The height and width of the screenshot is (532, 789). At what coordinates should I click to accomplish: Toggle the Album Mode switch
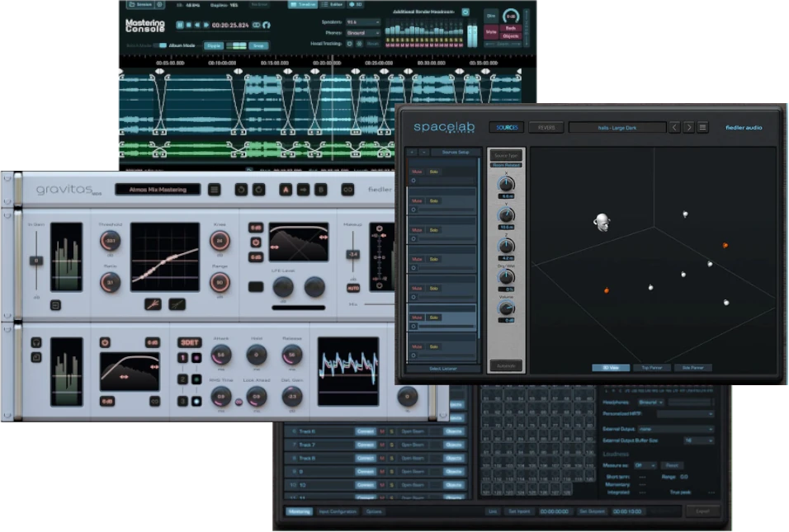tap(160, 45)
